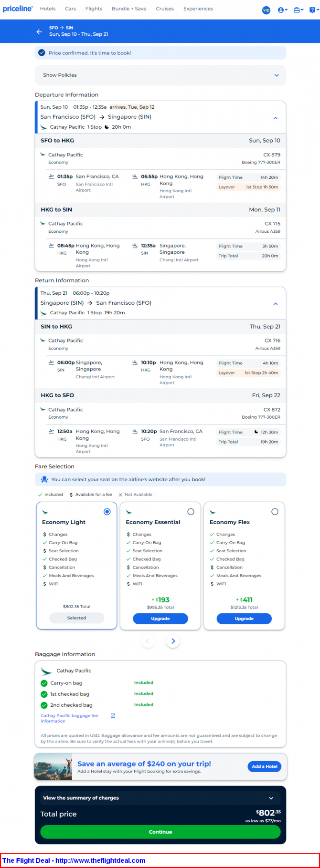
Task: Click landing icon next to 06:55p arrival
Action: (x=135, y=176)
